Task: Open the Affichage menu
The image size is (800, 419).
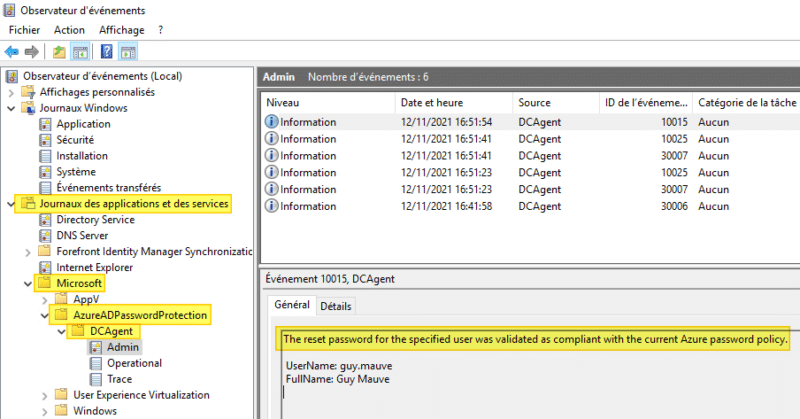Action: coord(121,30)
